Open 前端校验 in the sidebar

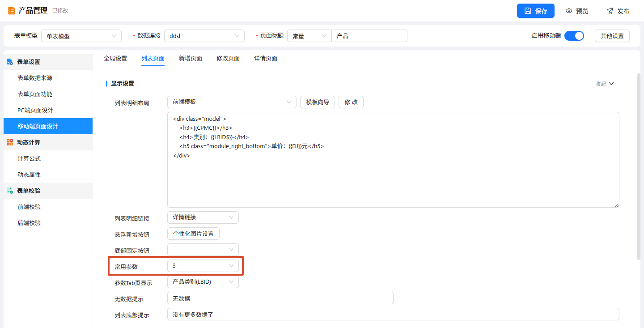48,207
